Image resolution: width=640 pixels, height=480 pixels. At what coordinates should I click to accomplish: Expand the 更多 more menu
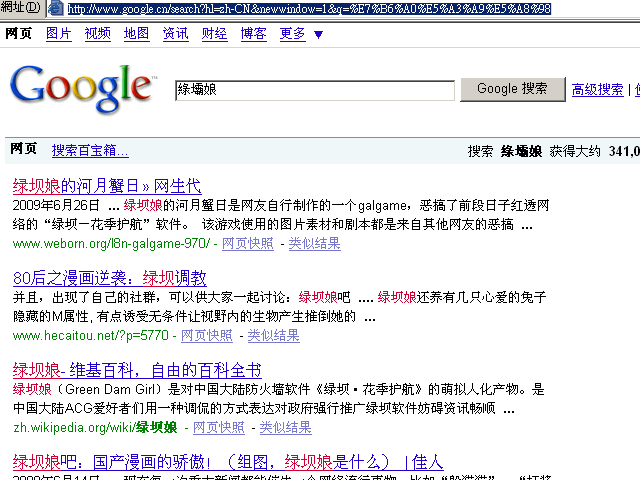coord(292,33)
